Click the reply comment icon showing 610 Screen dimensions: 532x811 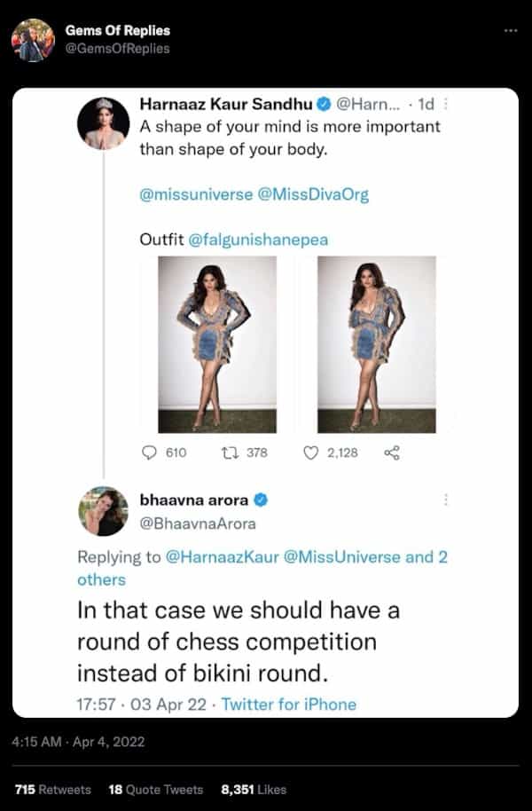click(x=149, y=453)
